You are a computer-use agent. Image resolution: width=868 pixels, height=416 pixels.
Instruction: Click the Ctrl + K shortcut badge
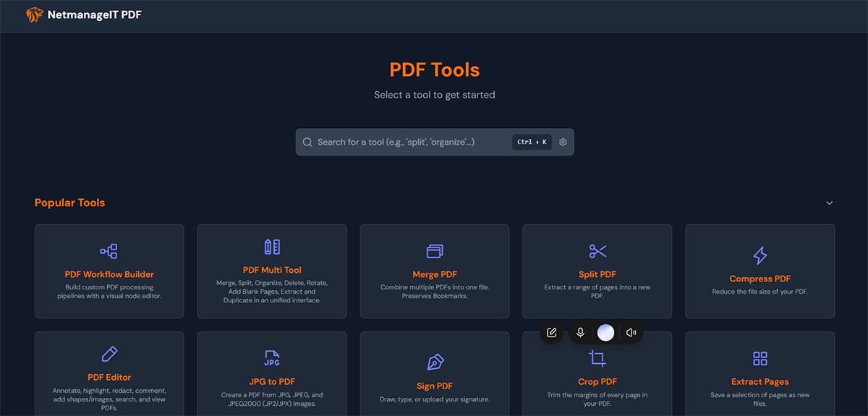pyautogui.click(x=532, y=142)
